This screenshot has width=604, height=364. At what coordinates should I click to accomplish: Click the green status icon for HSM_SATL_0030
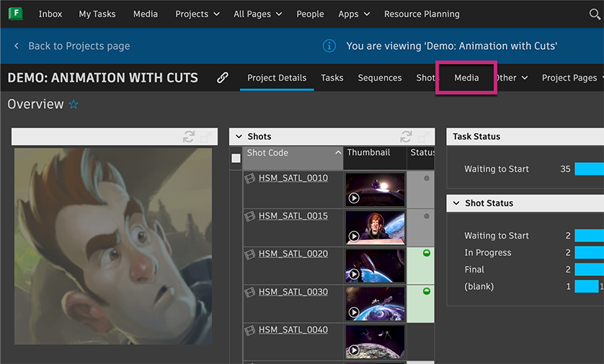pos(427,291)
